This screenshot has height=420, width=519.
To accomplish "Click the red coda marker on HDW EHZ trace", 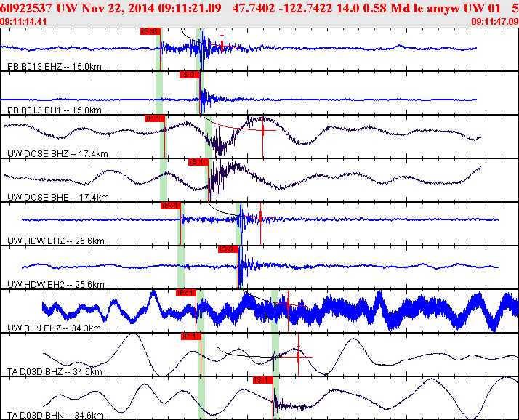I will [260, 217].
